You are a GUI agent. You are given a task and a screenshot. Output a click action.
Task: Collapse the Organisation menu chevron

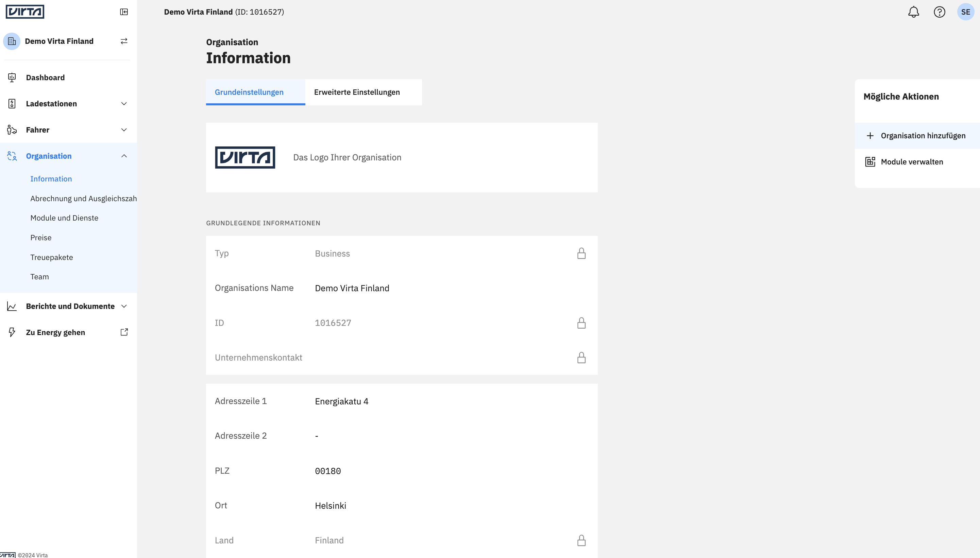[x=124, y=156]
